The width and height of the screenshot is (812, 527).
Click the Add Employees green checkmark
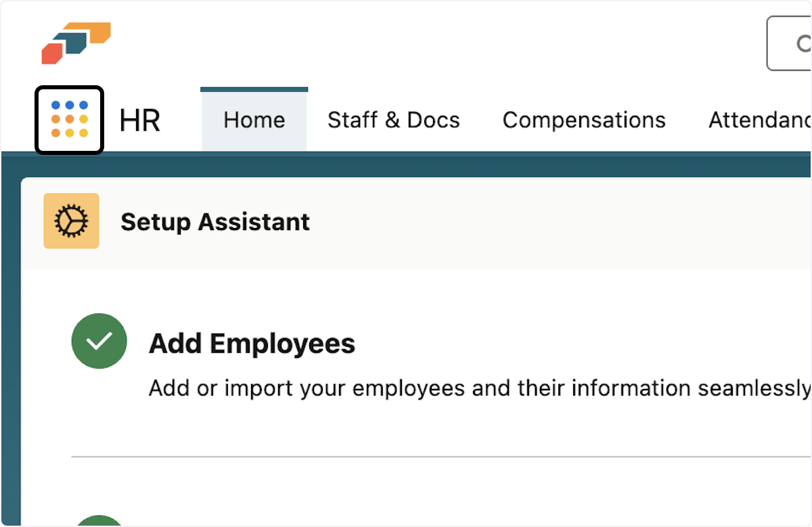point(99,341)
